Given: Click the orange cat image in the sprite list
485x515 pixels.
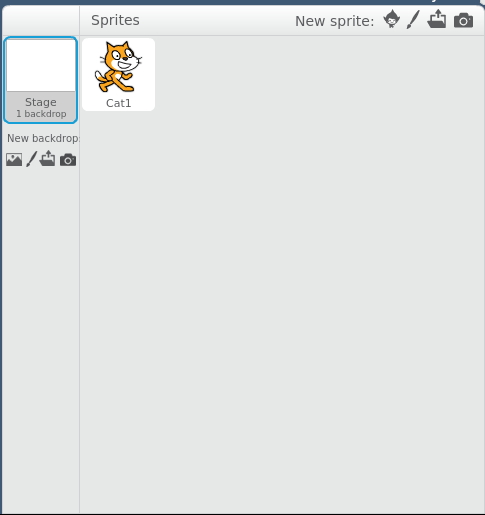Looking at the screenshot, I should pos(118,66).
